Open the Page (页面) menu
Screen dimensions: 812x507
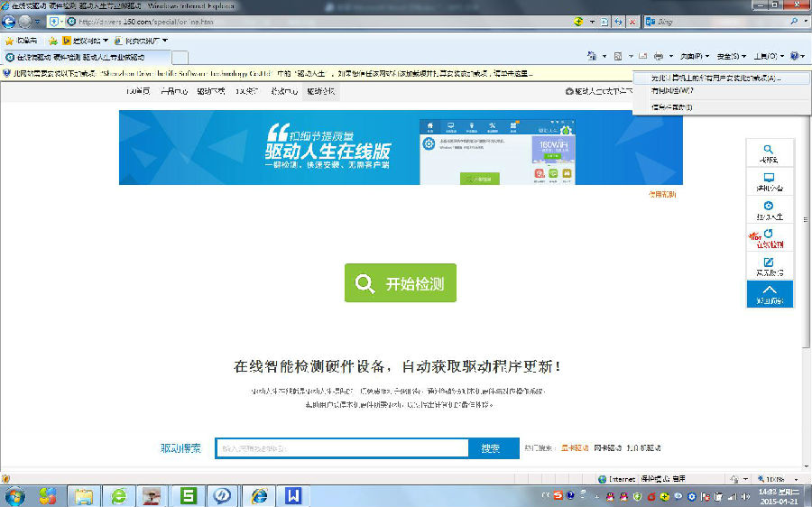click(x=695, y=56)
